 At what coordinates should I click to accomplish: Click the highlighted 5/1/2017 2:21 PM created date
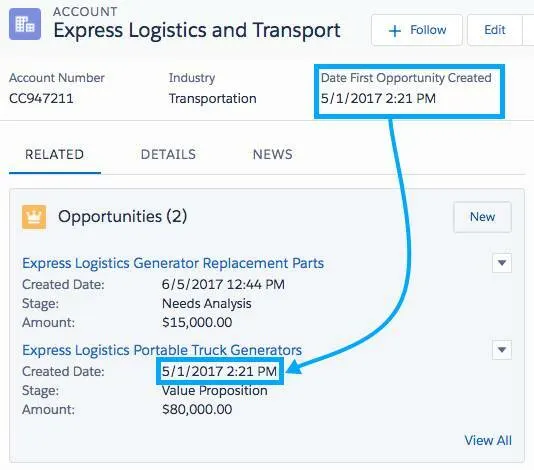click(220, 371)
